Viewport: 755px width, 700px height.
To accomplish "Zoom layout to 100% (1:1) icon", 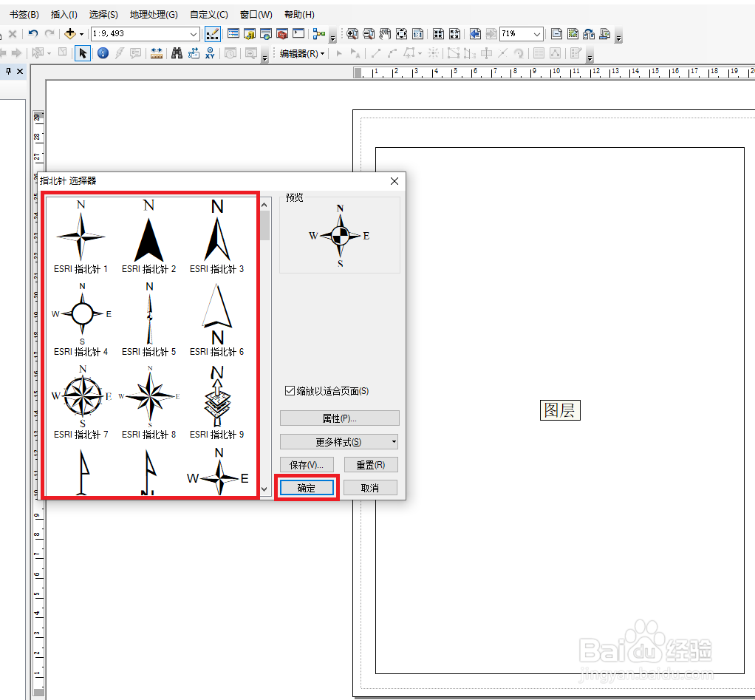I will (417, 34).
